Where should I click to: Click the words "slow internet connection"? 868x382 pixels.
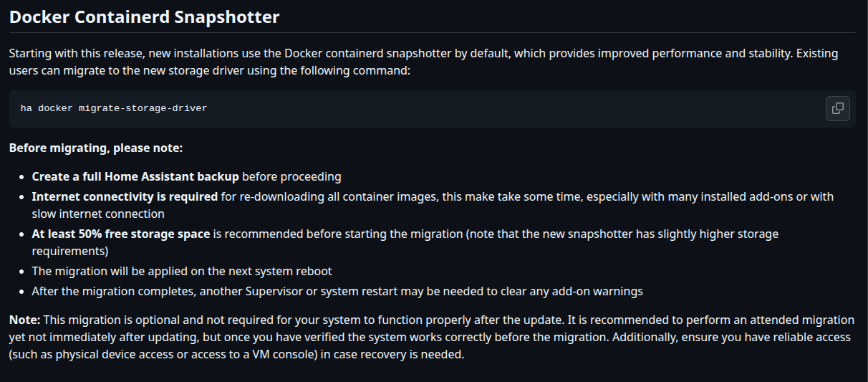pos(98,214)
